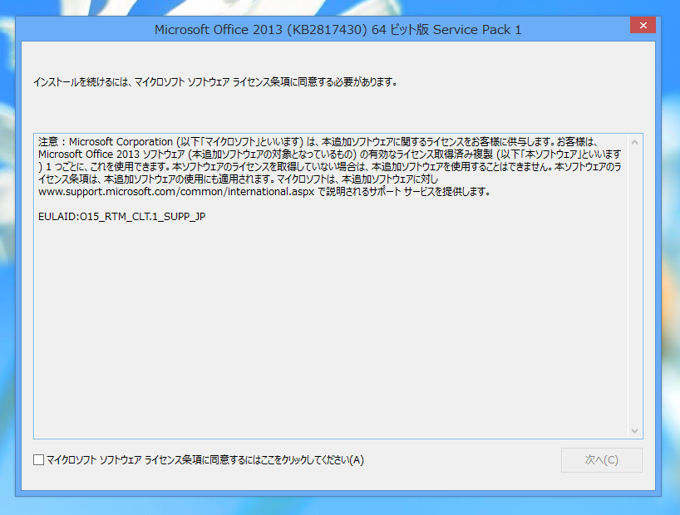The height and width of the screenshot is (515, 680).
Task: Check the license terms agreement checkbox
Action: [39, 460]
